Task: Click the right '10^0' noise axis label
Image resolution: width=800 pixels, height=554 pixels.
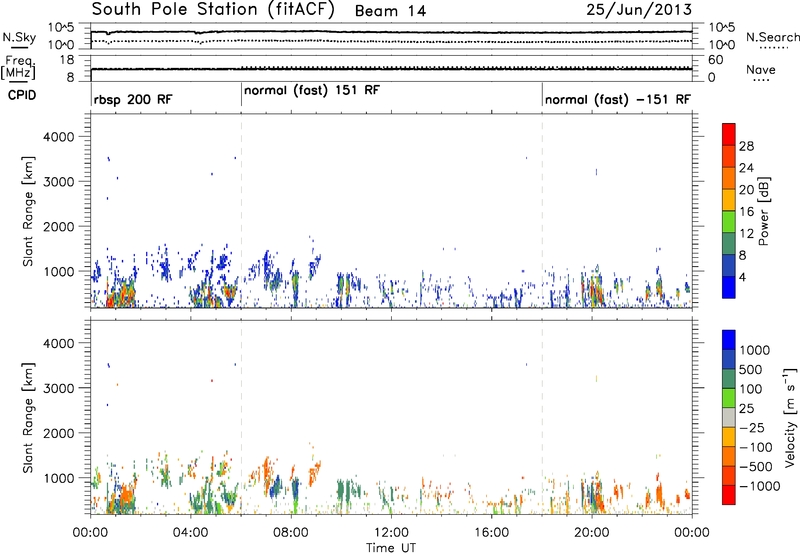Action: (722, 45)
